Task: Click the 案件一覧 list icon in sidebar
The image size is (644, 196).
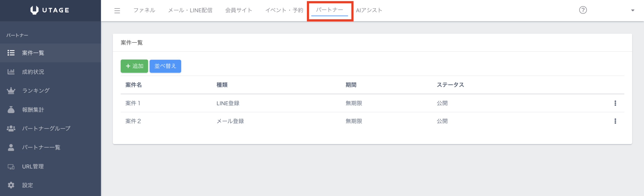Action: pyautogui.click(x=11, y=53)
